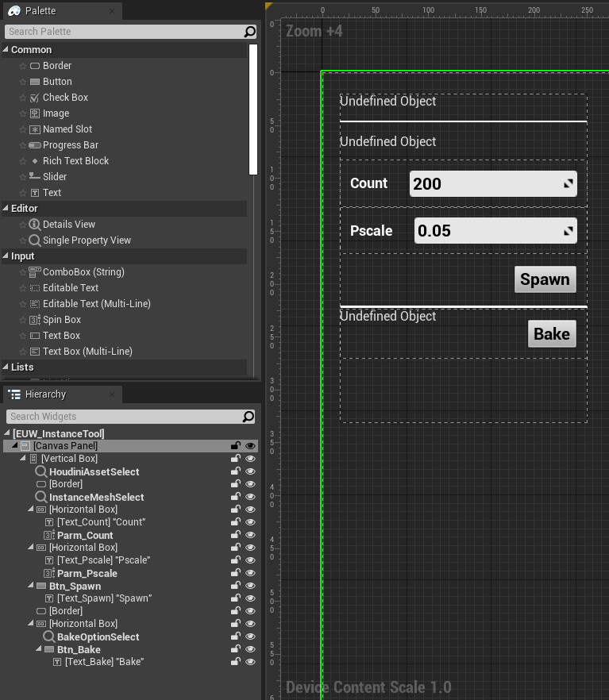
Task: Select the Details View icon
Action: pyautogui.click(x=34, y=224)
